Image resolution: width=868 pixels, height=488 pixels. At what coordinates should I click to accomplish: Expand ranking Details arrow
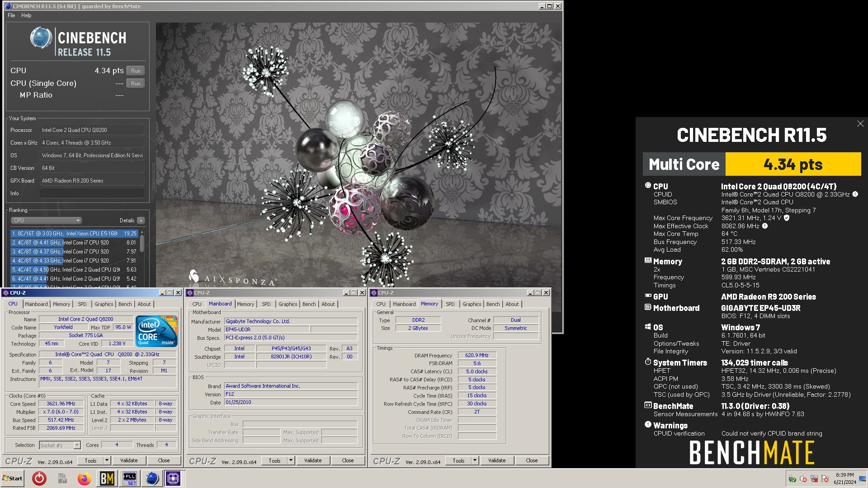point(141,221)
